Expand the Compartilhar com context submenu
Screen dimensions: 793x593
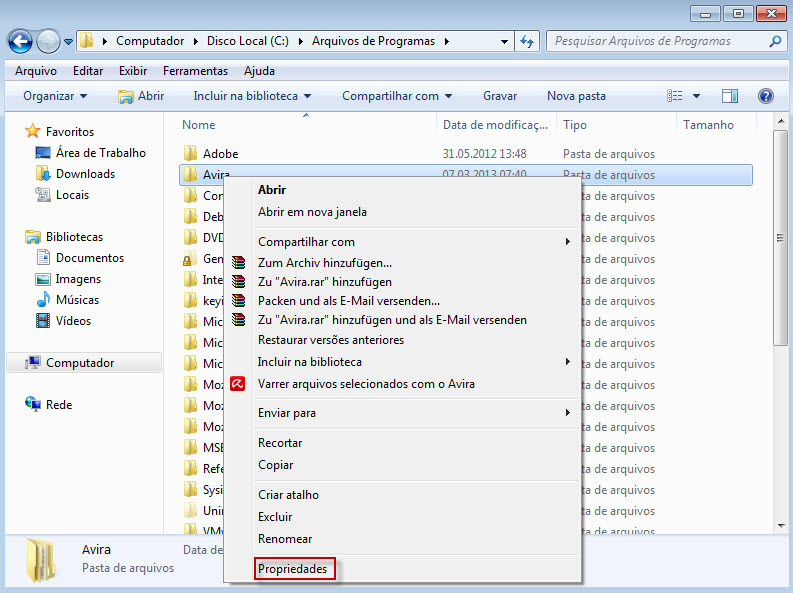click(414, 242)
